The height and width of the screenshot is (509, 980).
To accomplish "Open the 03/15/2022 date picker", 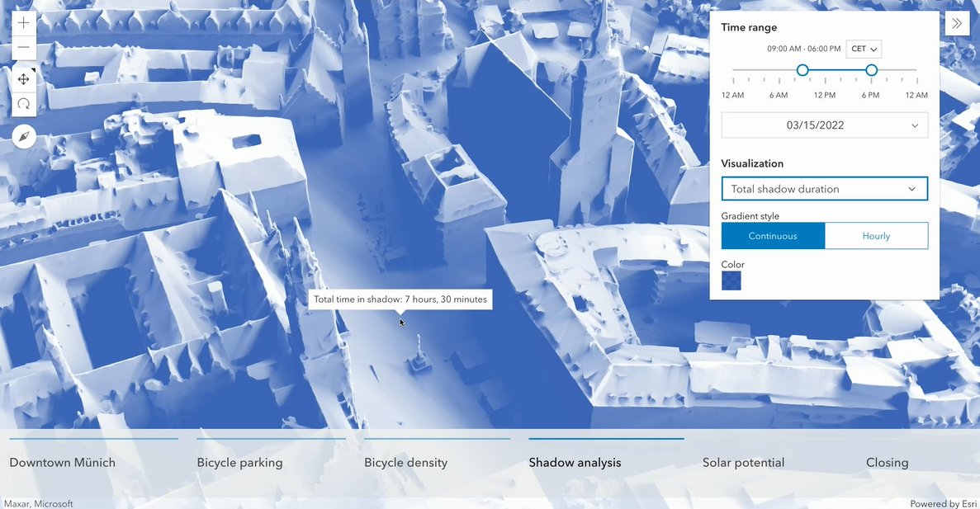I will click(825, 125).
